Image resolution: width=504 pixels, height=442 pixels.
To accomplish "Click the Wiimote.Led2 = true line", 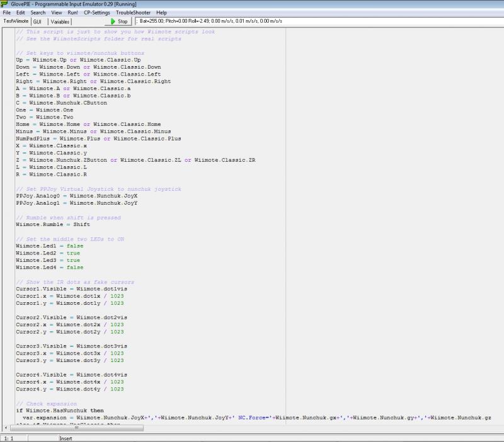I will click(x=48, y=253).
